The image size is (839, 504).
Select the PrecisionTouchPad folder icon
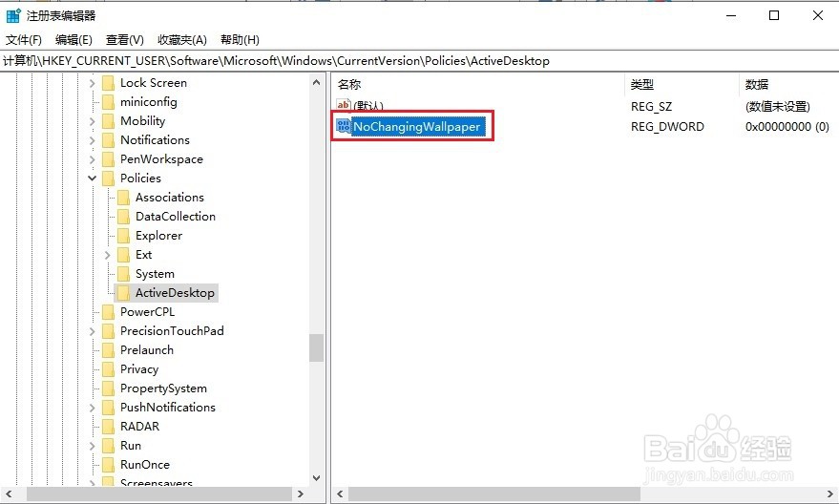point(108,331)
